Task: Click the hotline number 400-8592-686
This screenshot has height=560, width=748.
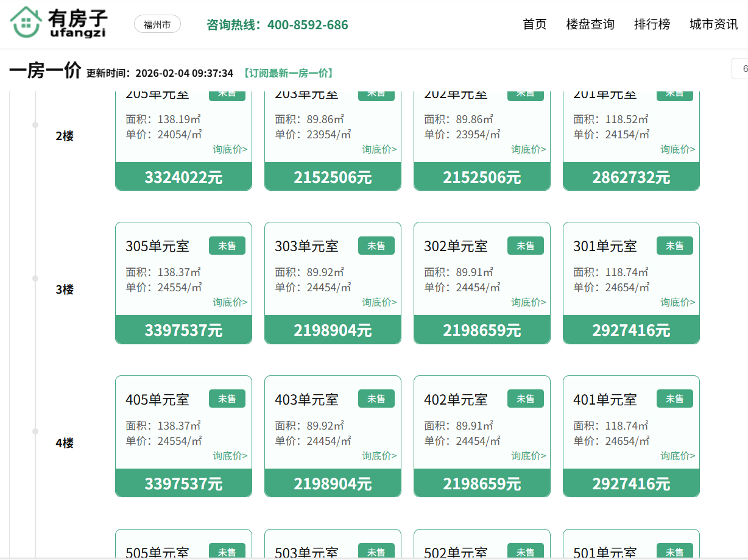Action: (x=308, y=25)
